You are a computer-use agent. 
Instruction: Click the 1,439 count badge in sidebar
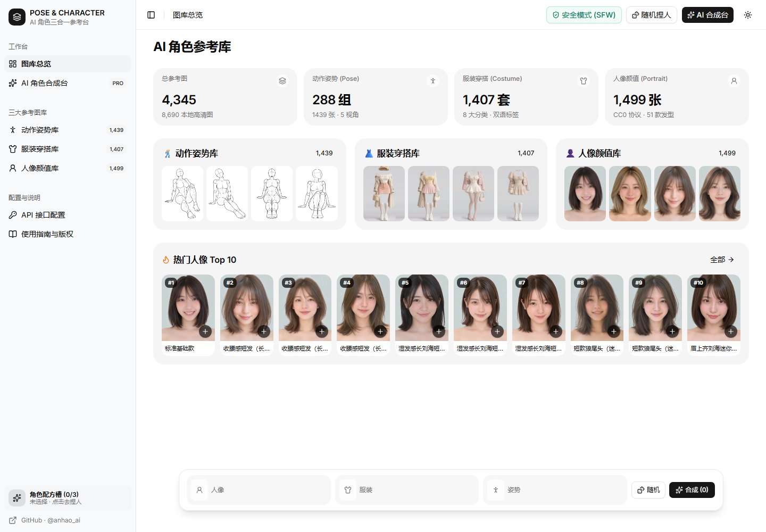tap(116, 130)
